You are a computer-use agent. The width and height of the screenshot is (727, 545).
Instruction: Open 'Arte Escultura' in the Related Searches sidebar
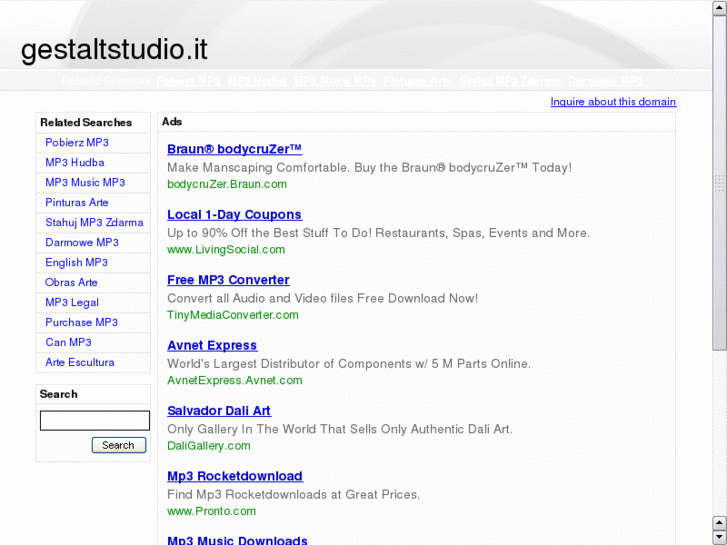coord(80,363)
